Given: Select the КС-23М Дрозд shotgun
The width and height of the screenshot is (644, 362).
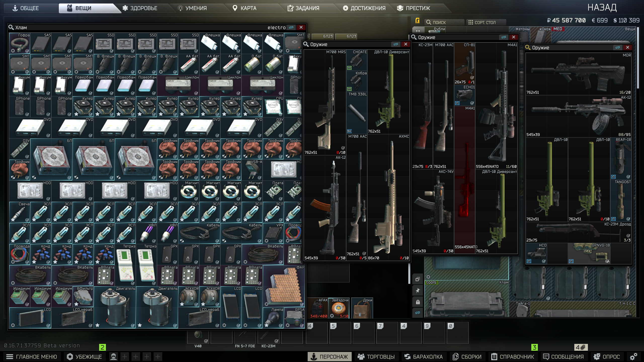Looking at the screenshot, I should click(579, 232).
